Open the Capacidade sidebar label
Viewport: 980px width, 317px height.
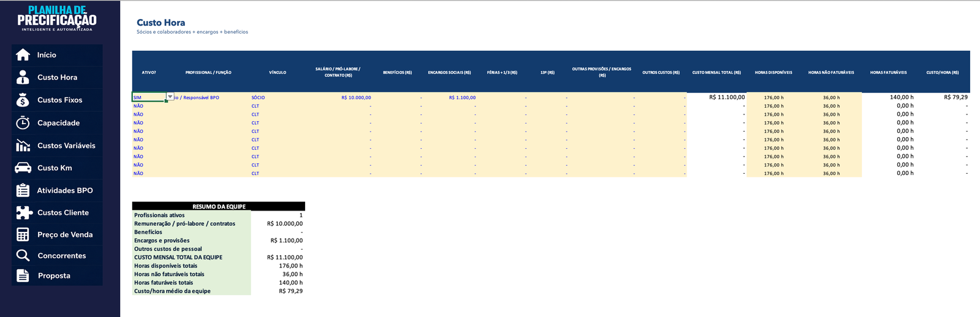pyautogui.click(x=58, y=123)
